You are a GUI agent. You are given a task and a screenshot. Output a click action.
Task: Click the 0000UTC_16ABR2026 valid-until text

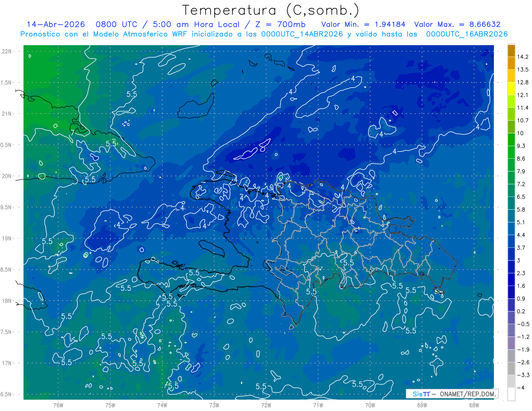pos(466,34)
